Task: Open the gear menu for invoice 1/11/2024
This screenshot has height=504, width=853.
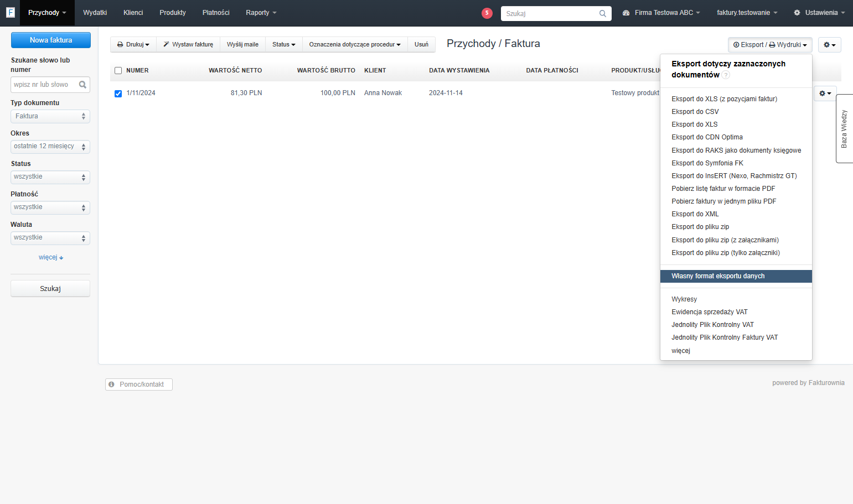Action: (x=825, y=93)
